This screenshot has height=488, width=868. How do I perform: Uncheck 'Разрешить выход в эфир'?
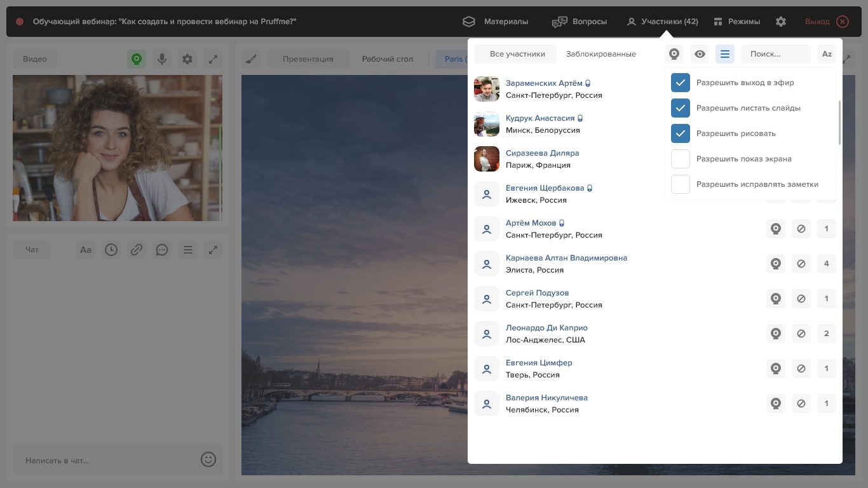681,83
